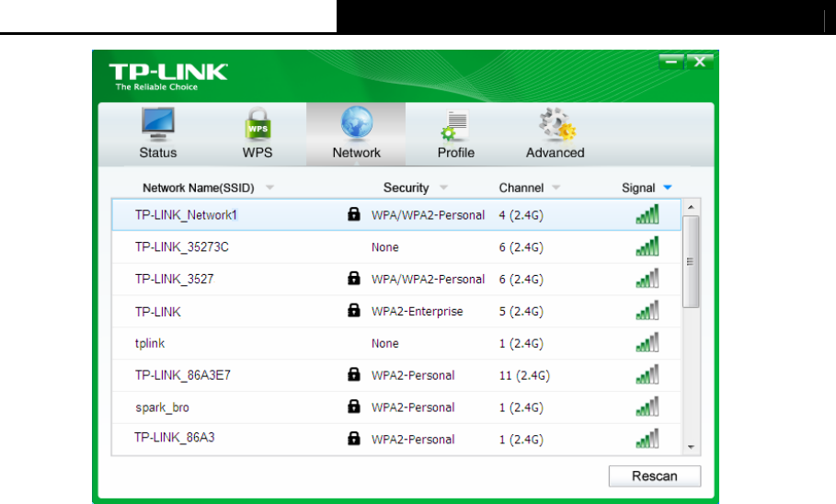Click signal bars of TP-LINK_86A3
Viewport: 836px width, 504px height.
(x=647, y=438)
